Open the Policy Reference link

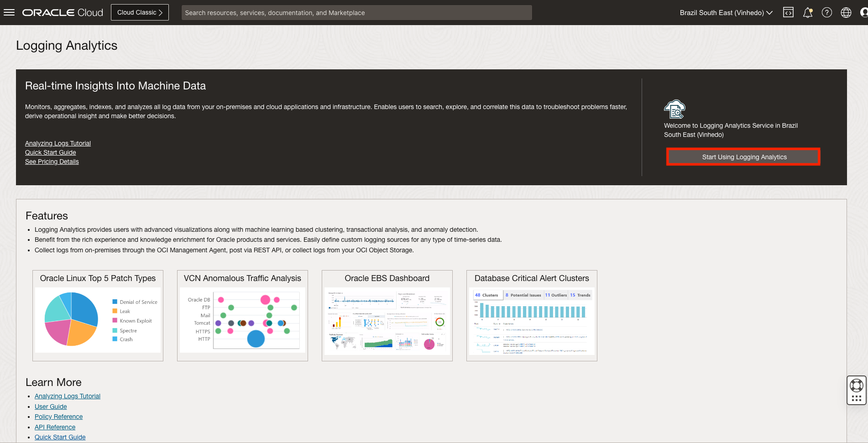click(58, 417)
